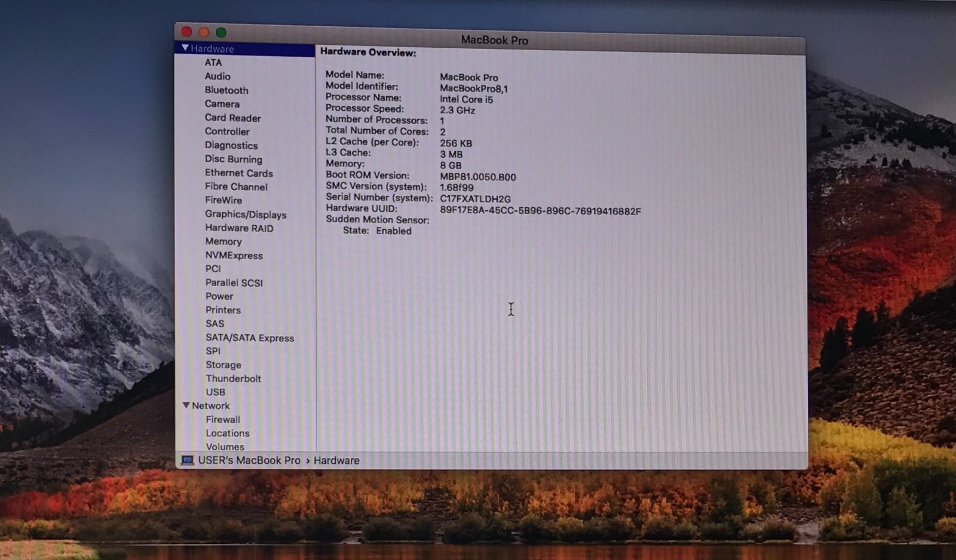
Task: Click L2 cache value 256 KB
Action: 455,143
